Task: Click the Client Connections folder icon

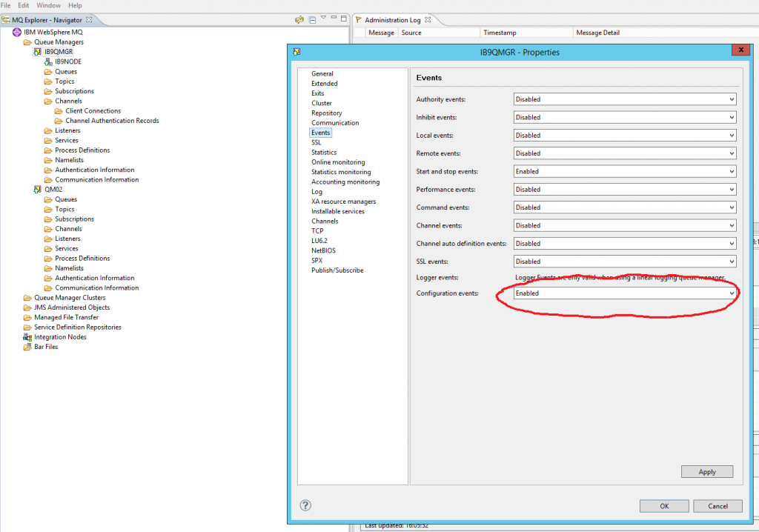Action: pyautogui.click(x=59, y=111)
